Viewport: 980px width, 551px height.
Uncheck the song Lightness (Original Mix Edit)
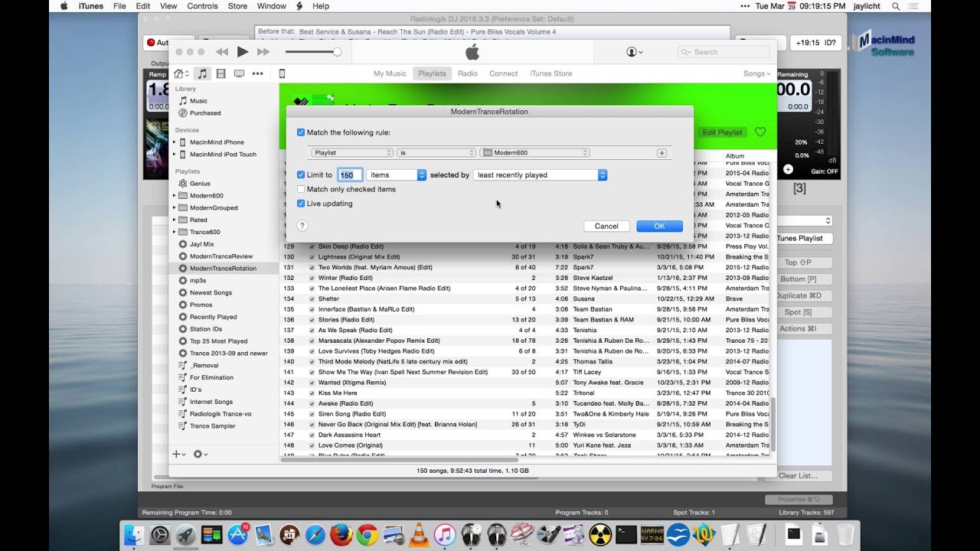point(312,257)
